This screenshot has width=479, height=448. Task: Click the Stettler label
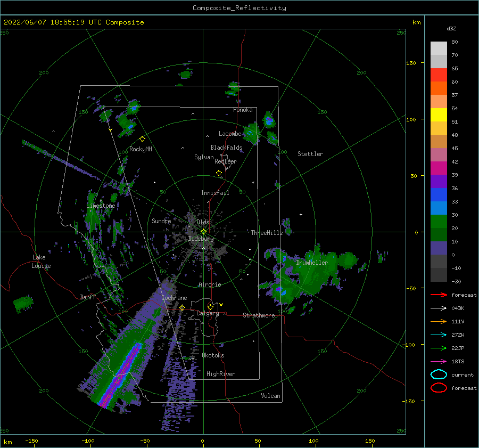click(x=310, y=154)
